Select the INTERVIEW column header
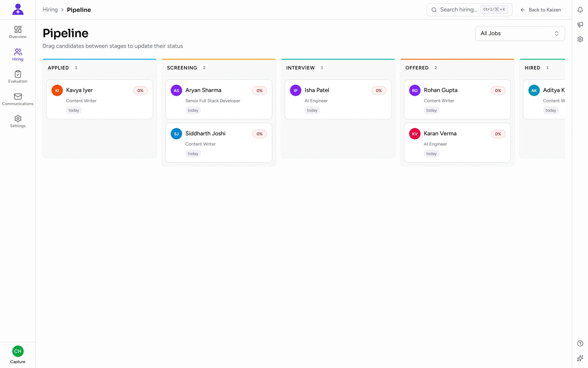588x368 pixels. 300,68
